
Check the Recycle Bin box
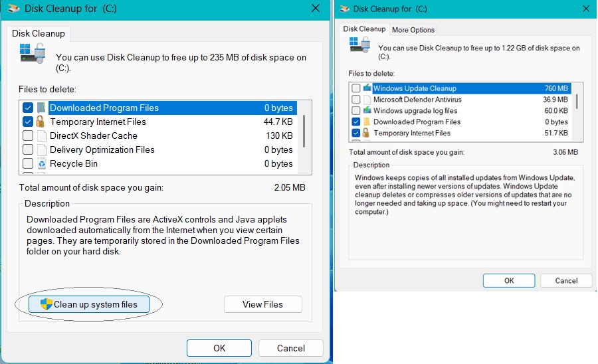pyautogui.click(x=27, y=163)
